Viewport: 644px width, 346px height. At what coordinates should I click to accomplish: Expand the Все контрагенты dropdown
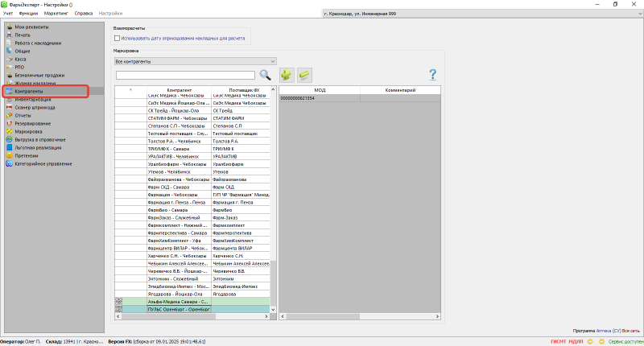272,61
